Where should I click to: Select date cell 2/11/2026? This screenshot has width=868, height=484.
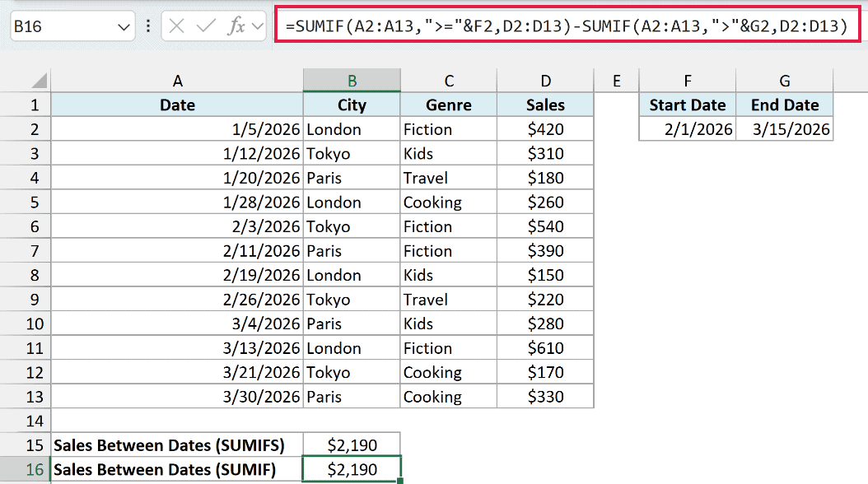pyautogui.click(x=177, y=251)
